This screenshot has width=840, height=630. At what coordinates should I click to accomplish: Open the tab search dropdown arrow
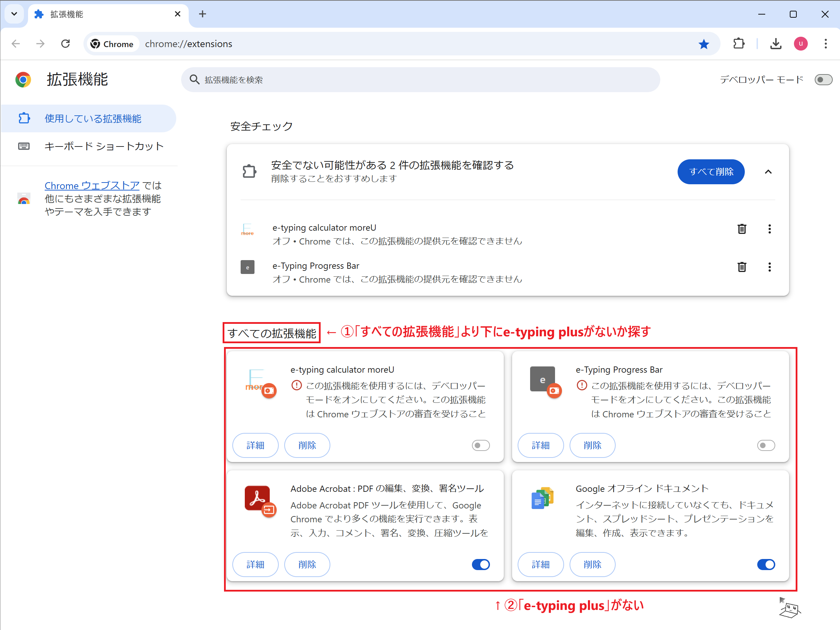14,14
